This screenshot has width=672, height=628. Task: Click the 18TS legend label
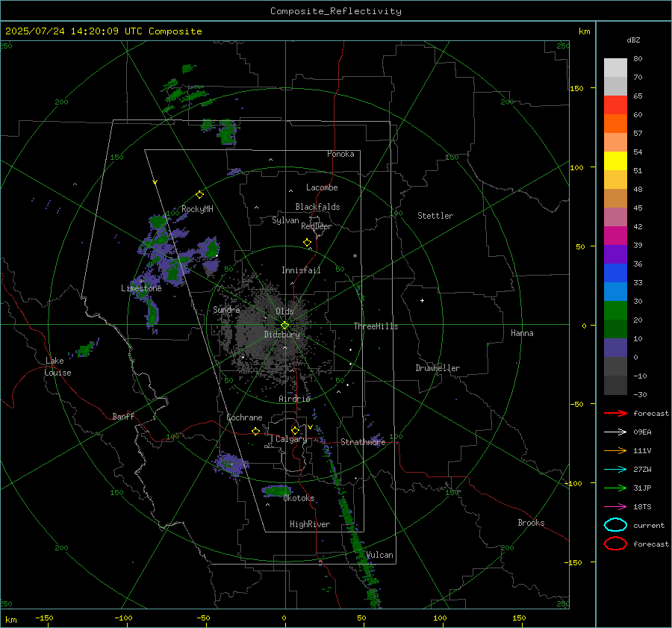click(642, 507)
